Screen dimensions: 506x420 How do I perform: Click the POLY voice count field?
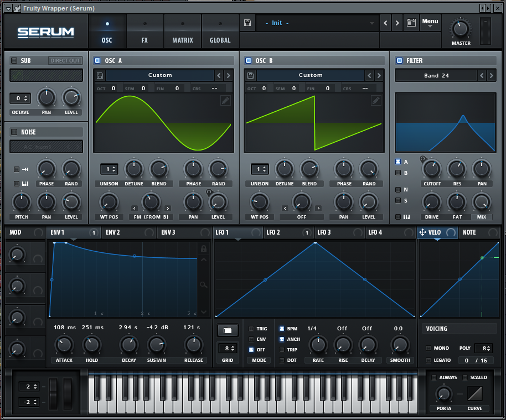485,348
